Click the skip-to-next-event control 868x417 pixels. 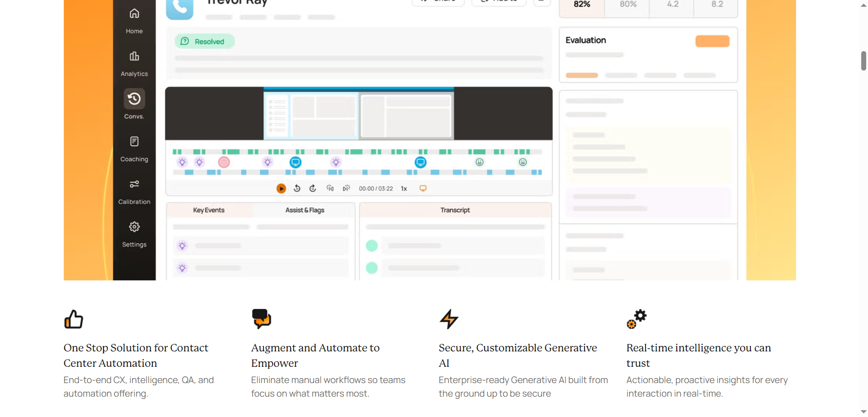(x=346, y=188)
